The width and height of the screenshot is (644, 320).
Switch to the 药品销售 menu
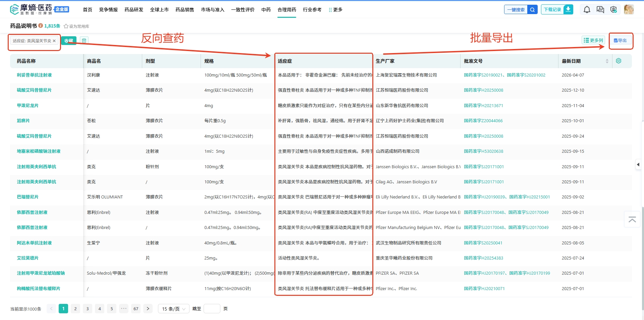(x=185, y=10)
